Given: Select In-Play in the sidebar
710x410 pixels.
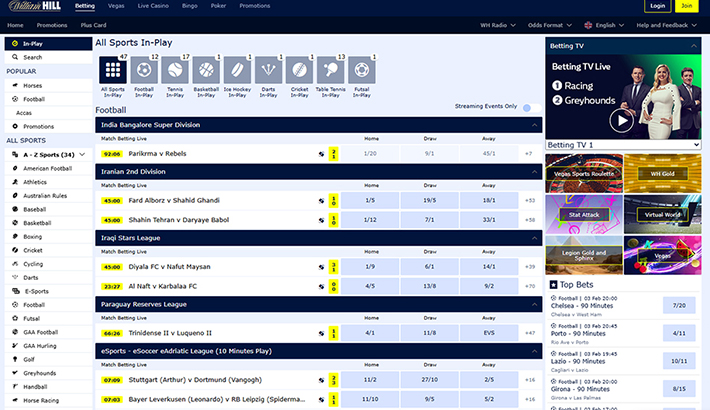Looking at the screenshot, I should click(48, 43).
